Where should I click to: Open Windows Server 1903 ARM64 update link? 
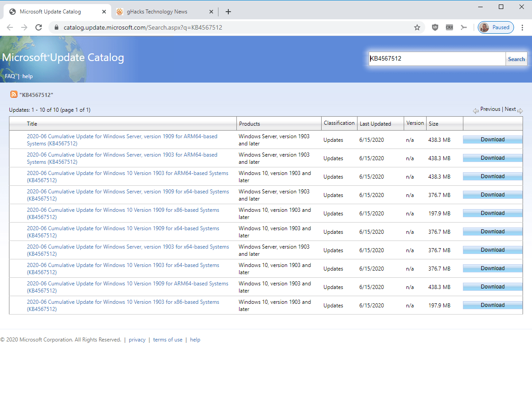click(122, 158)
